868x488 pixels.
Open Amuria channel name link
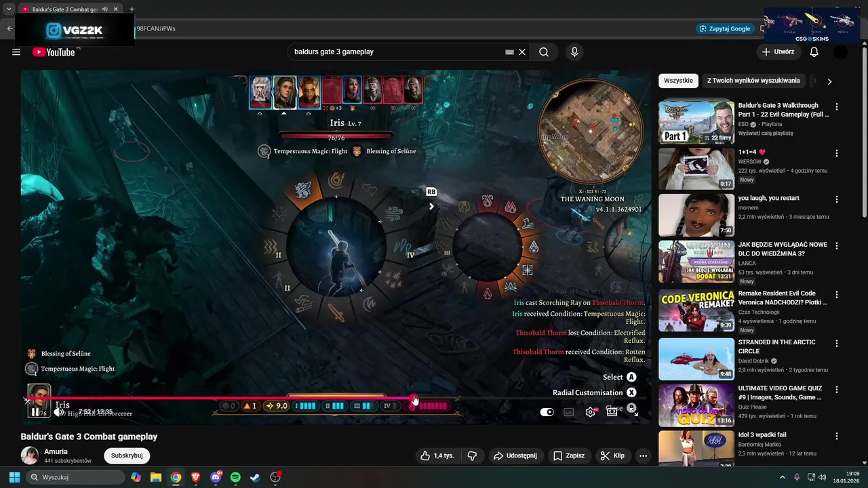[x=56, y=451]
